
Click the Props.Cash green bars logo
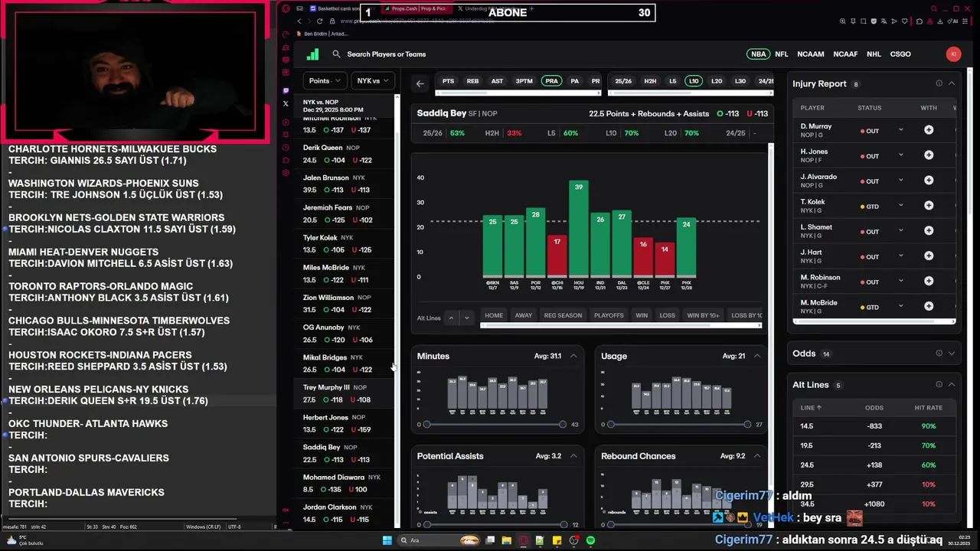pos(312,54)
